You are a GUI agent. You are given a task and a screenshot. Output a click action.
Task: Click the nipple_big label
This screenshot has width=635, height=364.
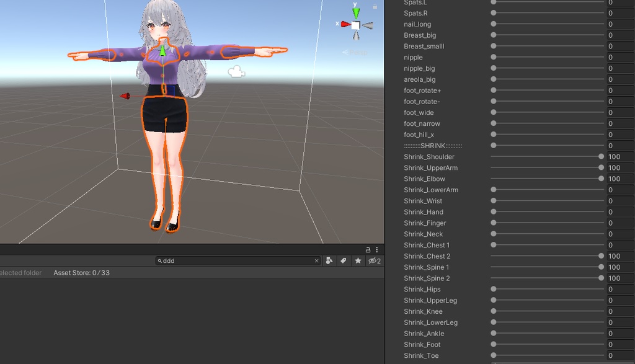click(419, 68)
